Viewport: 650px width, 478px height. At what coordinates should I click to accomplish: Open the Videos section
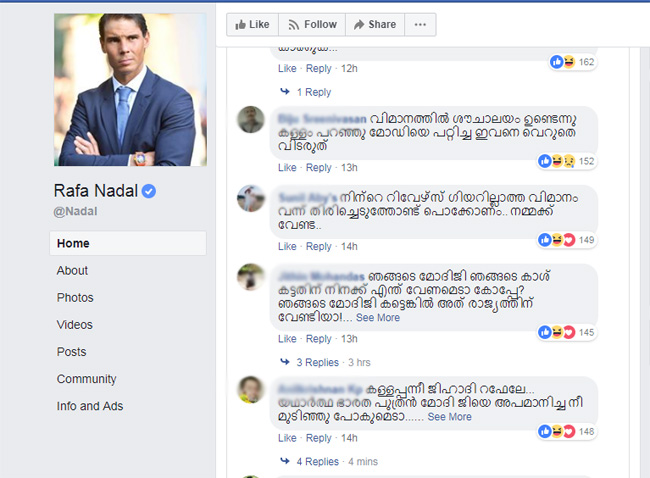pos(75,325)
